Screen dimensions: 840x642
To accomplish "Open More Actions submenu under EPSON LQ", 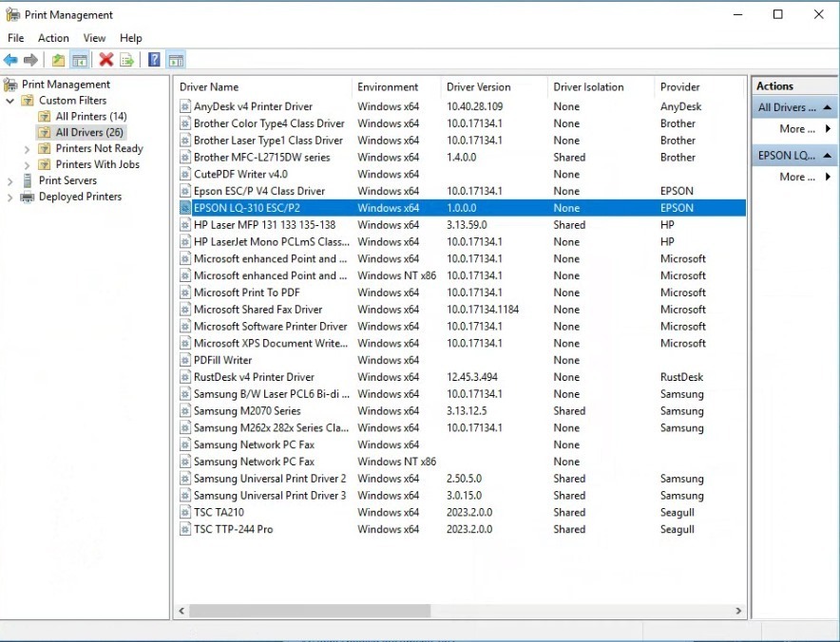I will (x=805, y=177).
